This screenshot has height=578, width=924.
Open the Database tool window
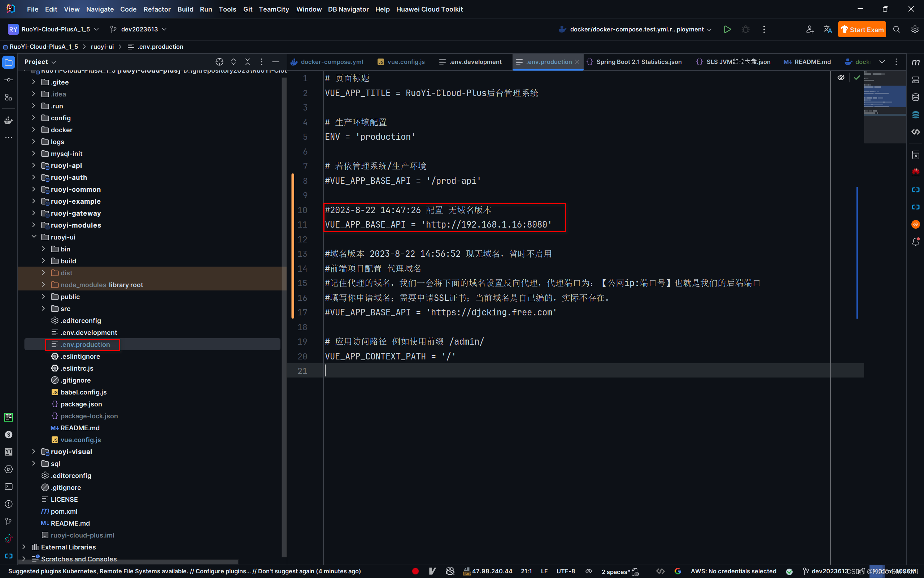pyautogui.click(x=915, y=97)
